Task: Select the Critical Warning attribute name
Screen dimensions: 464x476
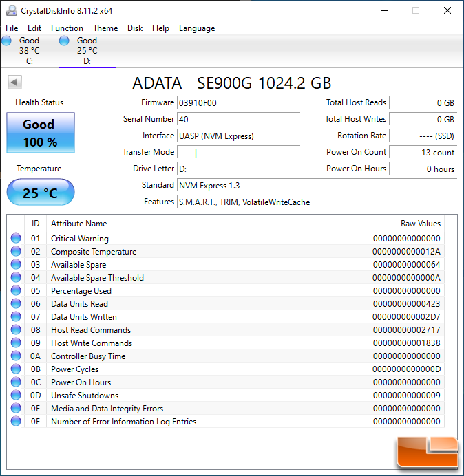Action: pyautogui.click(x=80, y=239)
